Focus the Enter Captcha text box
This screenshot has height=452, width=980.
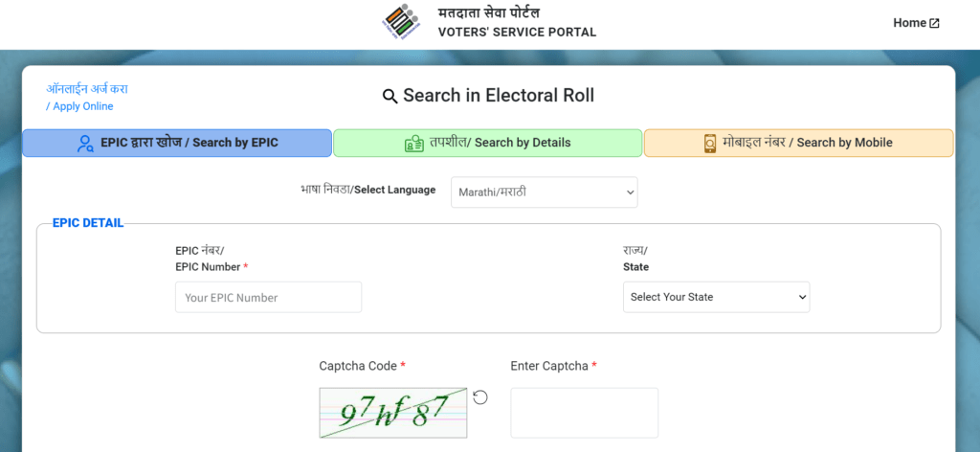point(585,413)
